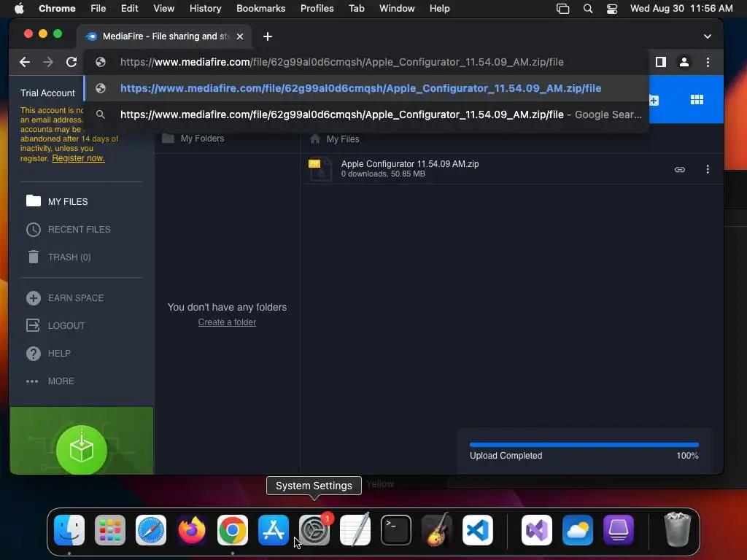Open Trash from the Dock
The width and height of the screenshot is (747, 560).
click(x=678, y=530)
